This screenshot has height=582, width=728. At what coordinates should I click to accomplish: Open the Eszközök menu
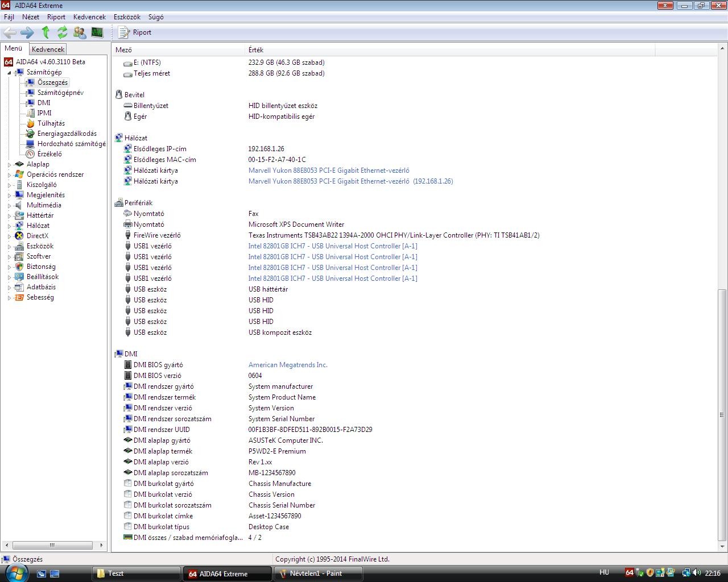point(127,17)
